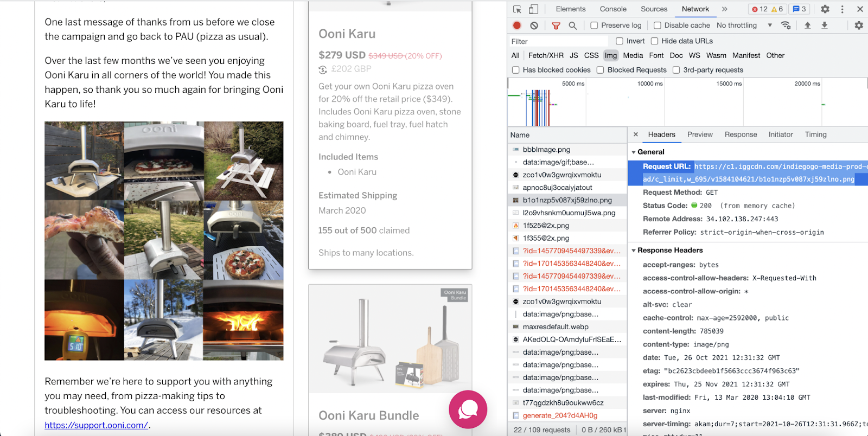868x436 pixels.
Task: Tick Hide data URLs checkbox
Action: pyautogui.click(x=654, y=41)
